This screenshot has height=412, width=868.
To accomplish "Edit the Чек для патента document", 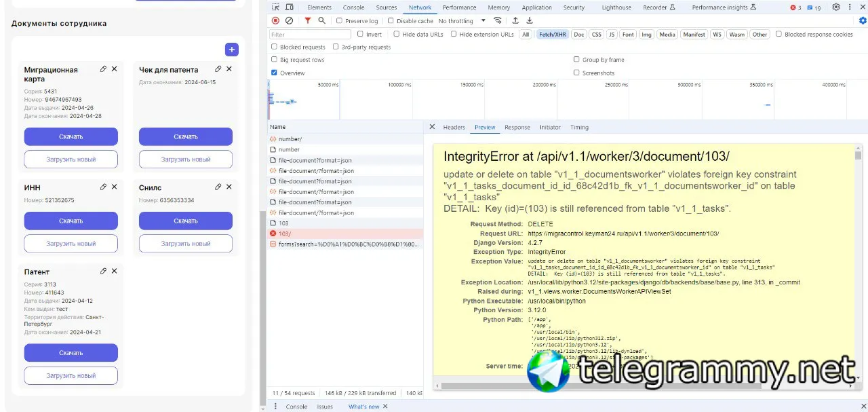I will (x=218, y=69).
